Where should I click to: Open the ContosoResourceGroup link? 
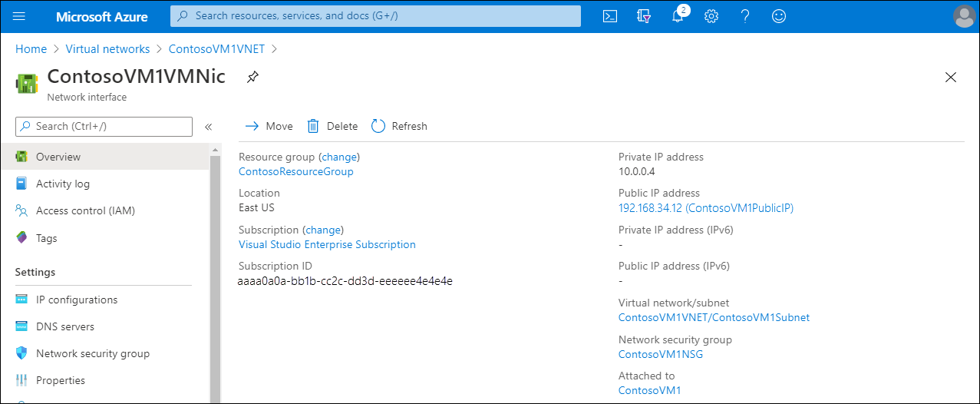pyautogui.click(x=296, y=171)
